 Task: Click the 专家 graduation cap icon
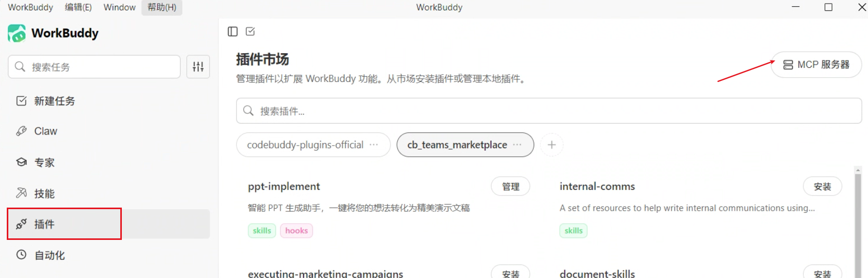(x=21, y=162)
